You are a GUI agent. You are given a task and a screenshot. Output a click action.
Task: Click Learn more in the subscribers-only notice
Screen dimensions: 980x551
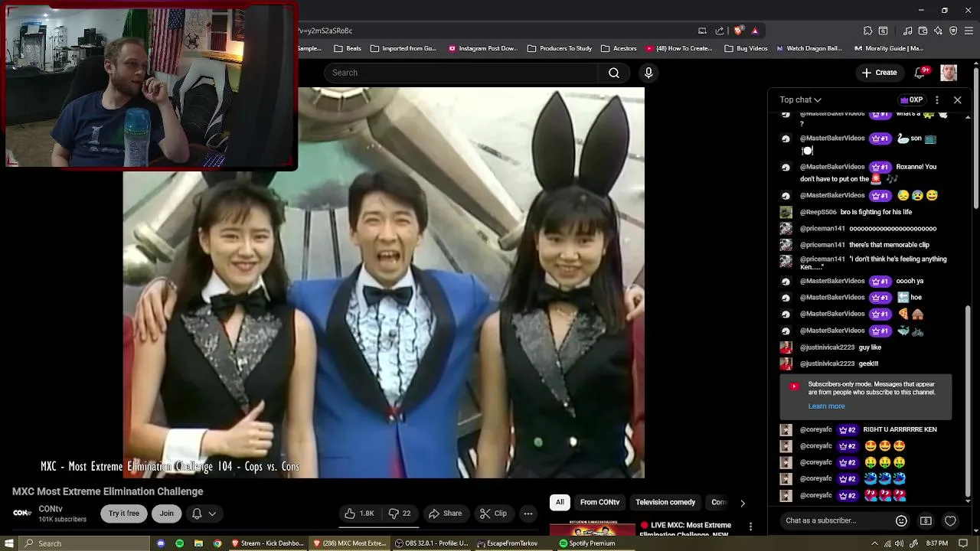[x=826, y=406]
